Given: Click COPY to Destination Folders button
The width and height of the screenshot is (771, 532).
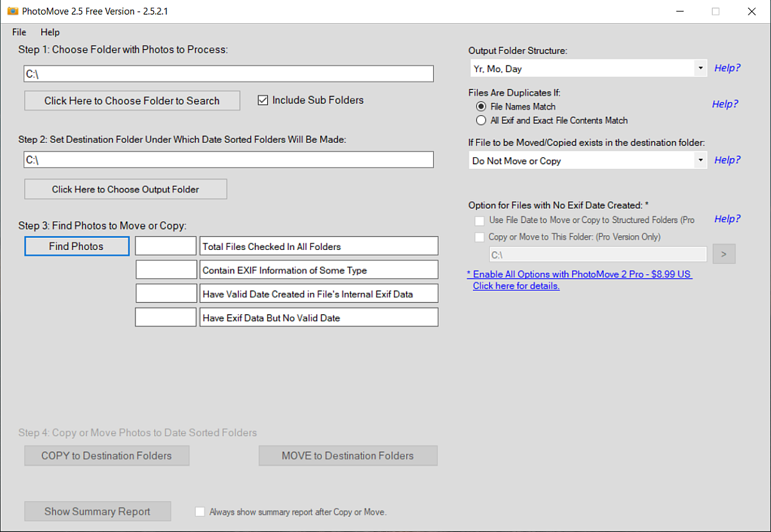Looking at the screenshot, I should tap(107, 456).
